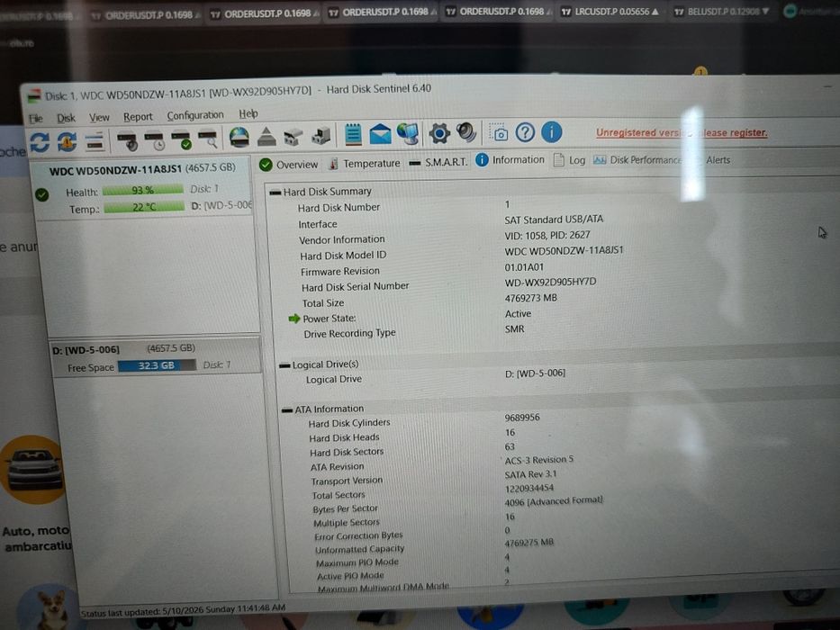Click the Hard Disk Cylinders value 9689956

pyautogui.click(x=522, y=418)
